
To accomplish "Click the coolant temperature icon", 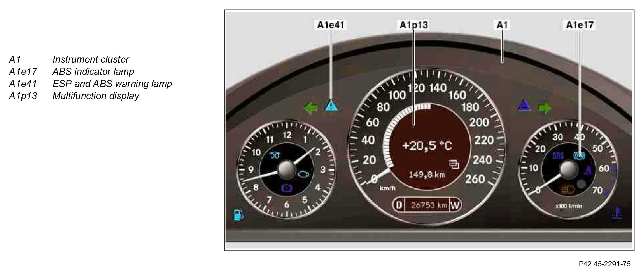I will tap(617, 214).
